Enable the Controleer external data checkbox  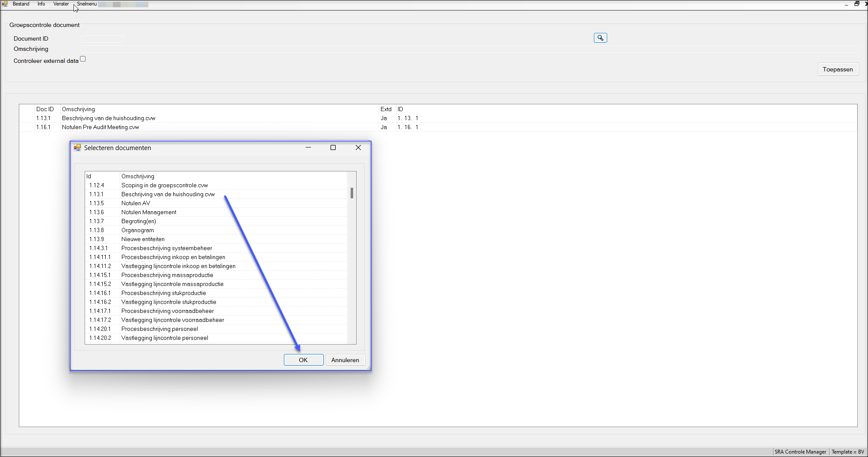click(x=83, y=59)
